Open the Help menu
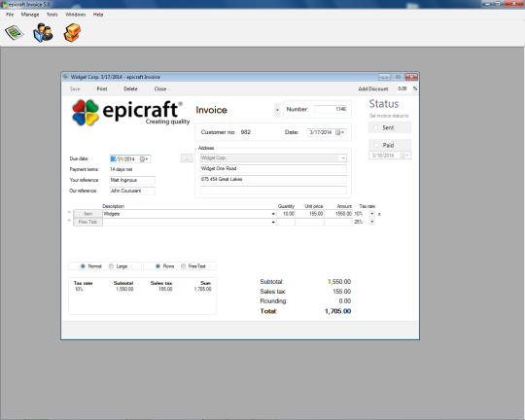This screenshot has height=420, width=525. pos(98,15)
